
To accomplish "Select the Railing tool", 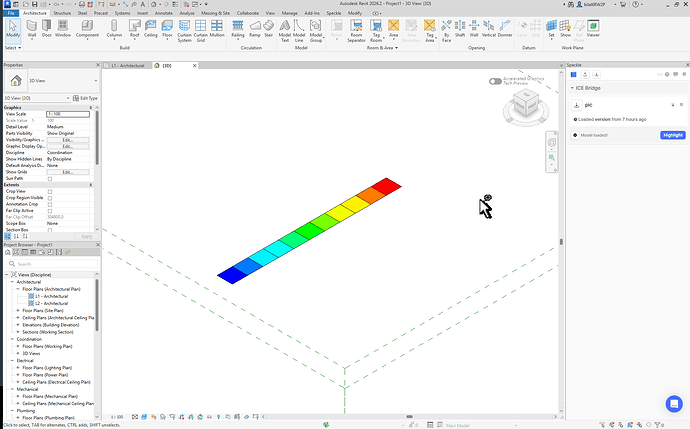I will [x=238, y=29].
